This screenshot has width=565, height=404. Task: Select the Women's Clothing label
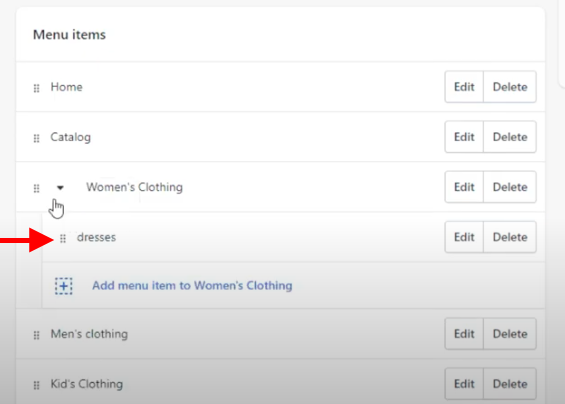[x=134, y=187]
